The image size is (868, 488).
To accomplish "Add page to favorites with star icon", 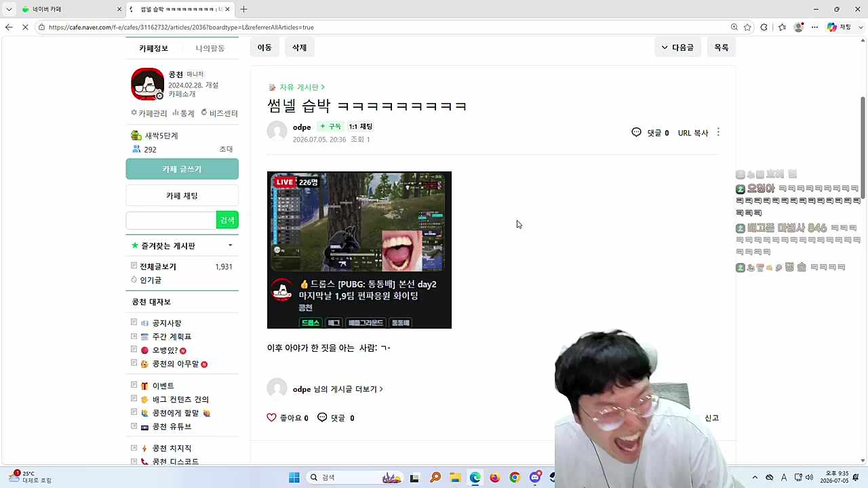I will tap(747, 27).
